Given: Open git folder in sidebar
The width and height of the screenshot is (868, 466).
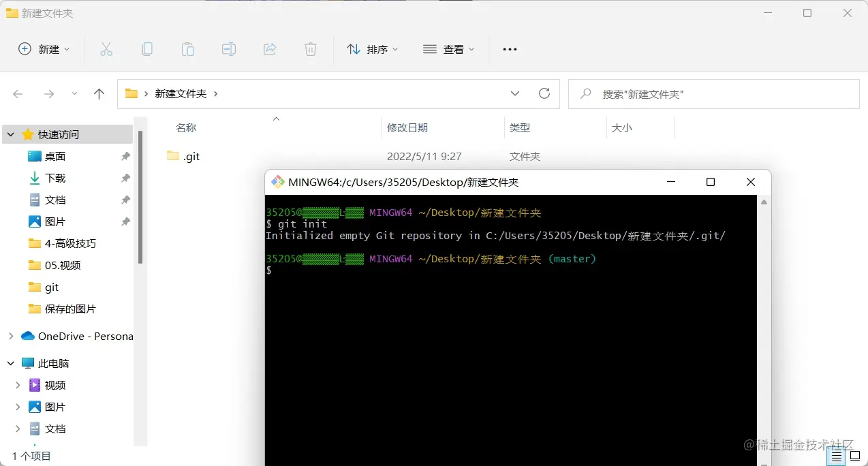Looking at the screenshot, I should tap(52, 287).
